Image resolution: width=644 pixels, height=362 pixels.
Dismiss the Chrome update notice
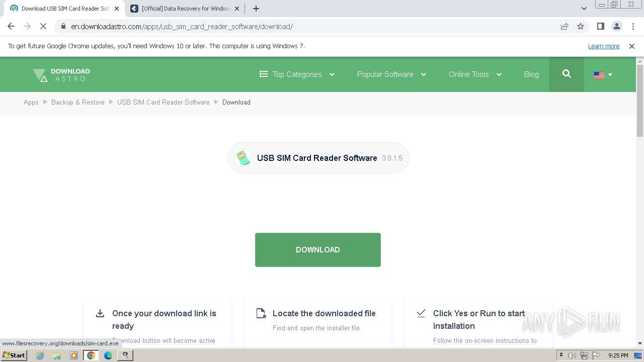632,46
